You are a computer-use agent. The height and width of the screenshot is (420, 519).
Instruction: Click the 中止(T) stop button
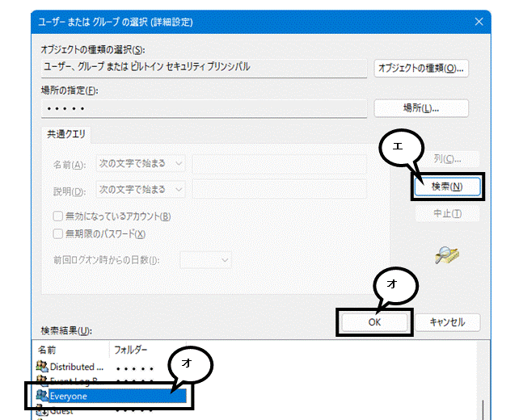[x=447, y=214]
